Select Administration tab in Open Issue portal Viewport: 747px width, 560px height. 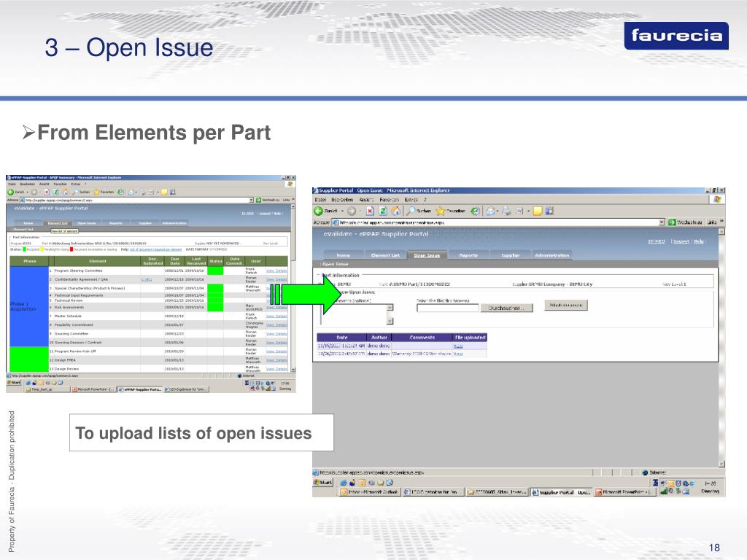(x=551, y=255)
